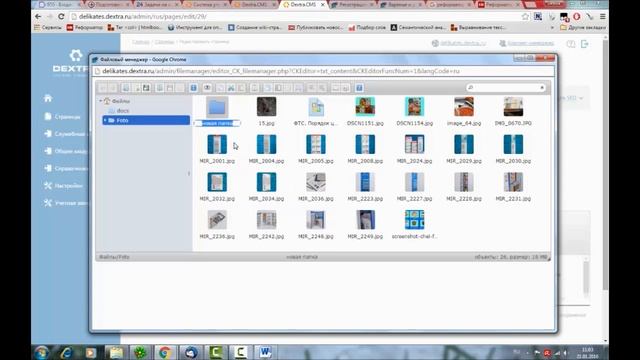Screen dimensions: 640x360
Task: Switch the file view mode icon
Action: point(336,88)
